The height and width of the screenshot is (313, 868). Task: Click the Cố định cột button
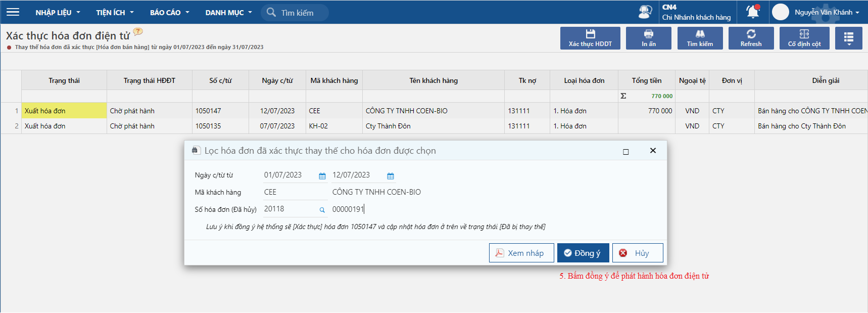[x=804, y=38]
